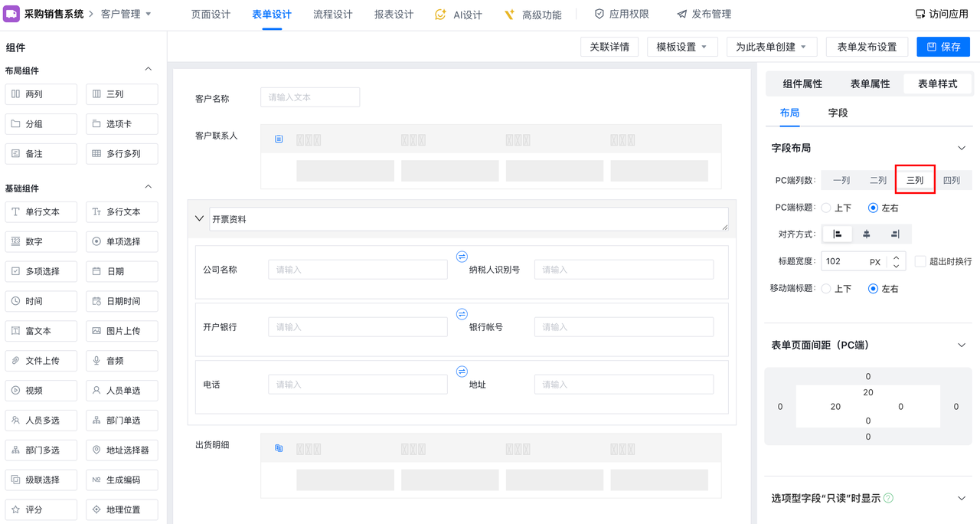Choose the right-align icon in 对齐方式
This screenshot has height=524, width=980.
pyautogui.click(x=894, y=234)
